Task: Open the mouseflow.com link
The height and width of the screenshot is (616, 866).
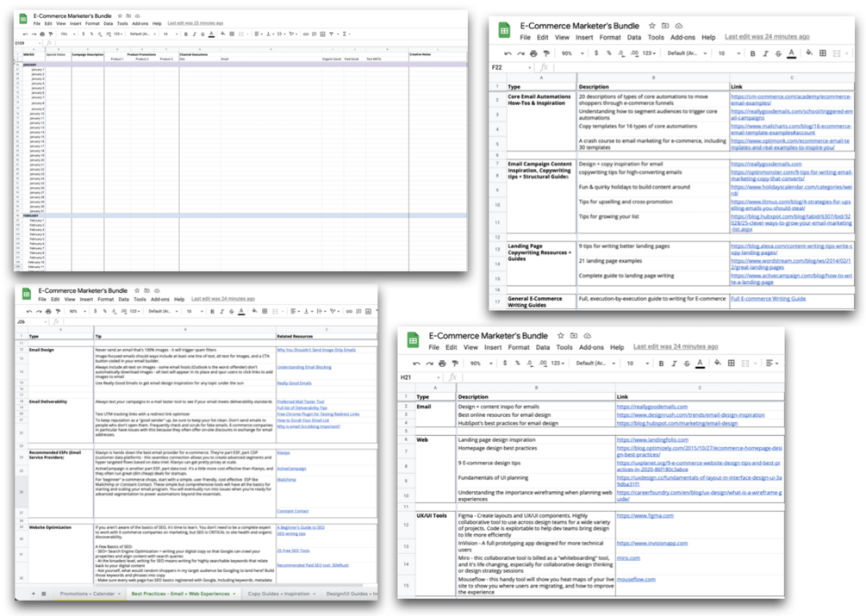Action: coord(636,580)
